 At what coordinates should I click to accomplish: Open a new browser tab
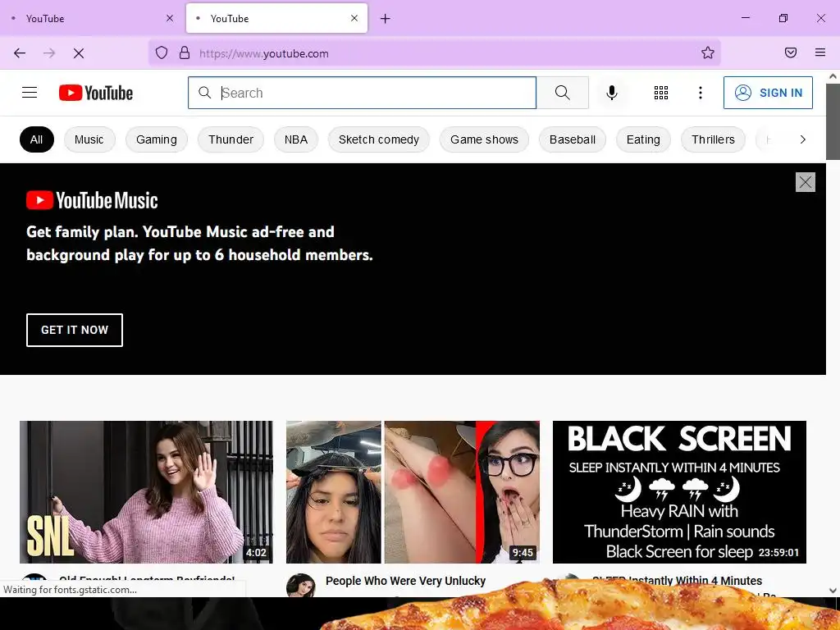click(386, 19)
